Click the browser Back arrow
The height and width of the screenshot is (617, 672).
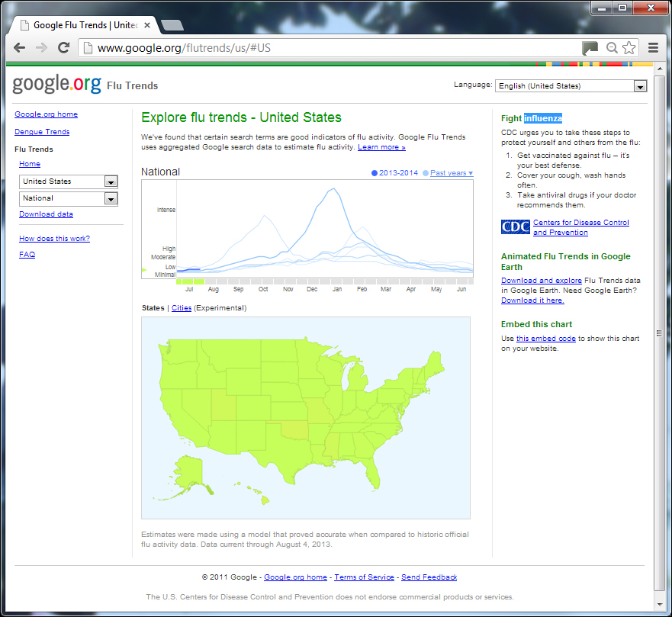[x=19, y=47]
